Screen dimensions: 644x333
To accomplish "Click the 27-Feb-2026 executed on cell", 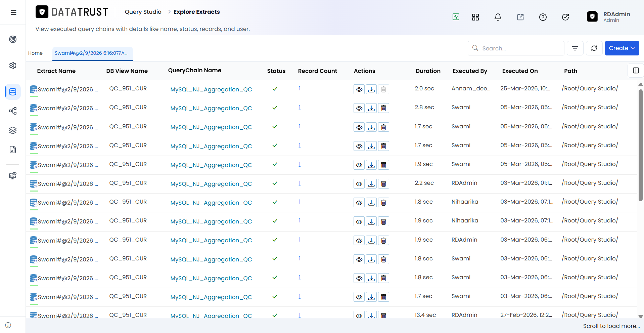I will (526, 315).
